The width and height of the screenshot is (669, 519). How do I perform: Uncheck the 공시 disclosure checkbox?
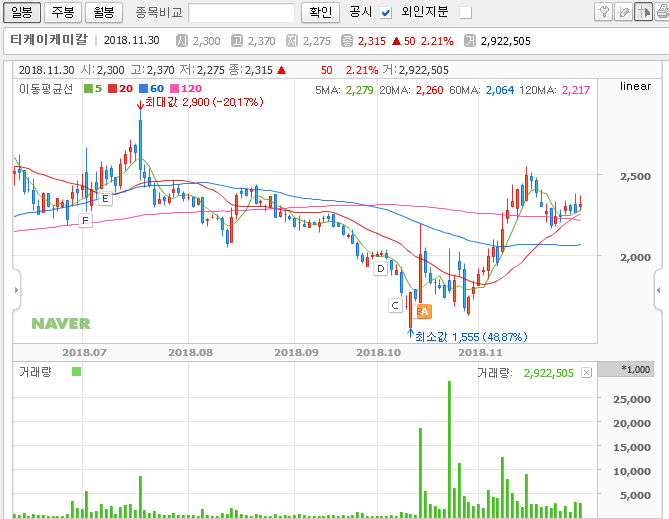(386, 13)
